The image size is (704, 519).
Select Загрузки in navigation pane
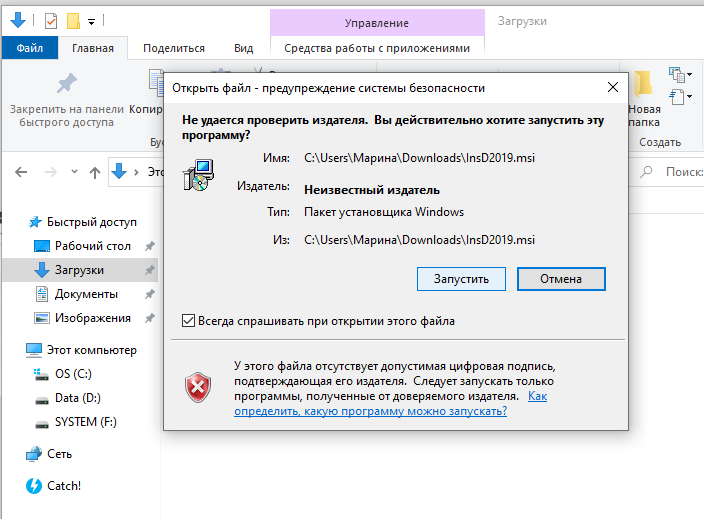coord(80,270)
